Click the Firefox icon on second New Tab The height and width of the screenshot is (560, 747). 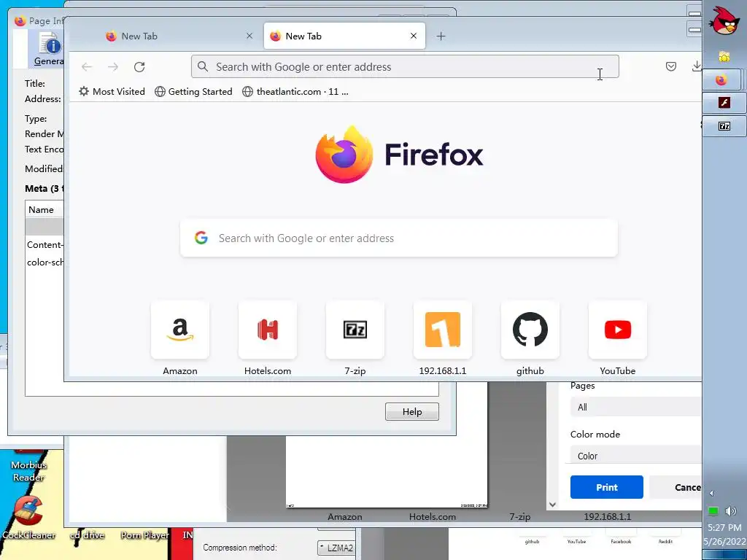click(275, 36)
